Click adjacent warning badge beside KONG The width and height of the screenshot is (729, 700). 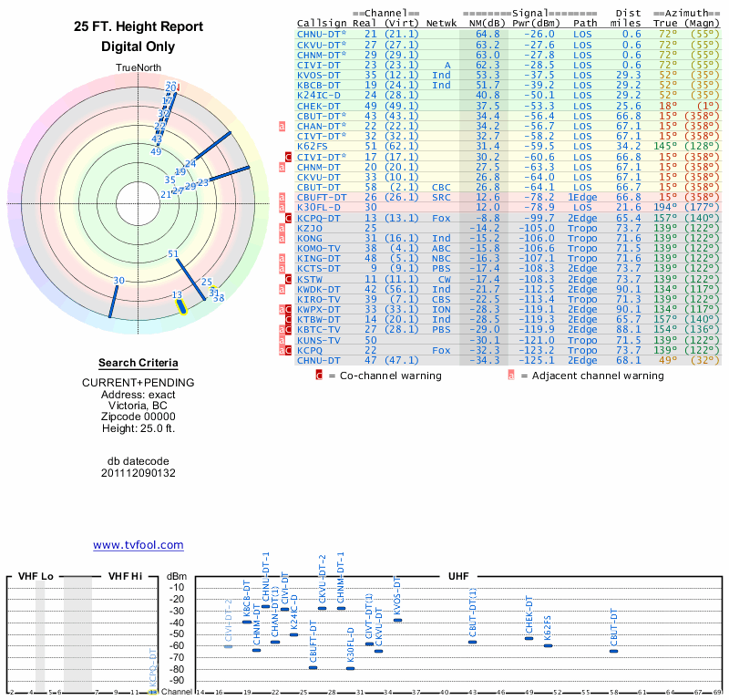[282, 238]
